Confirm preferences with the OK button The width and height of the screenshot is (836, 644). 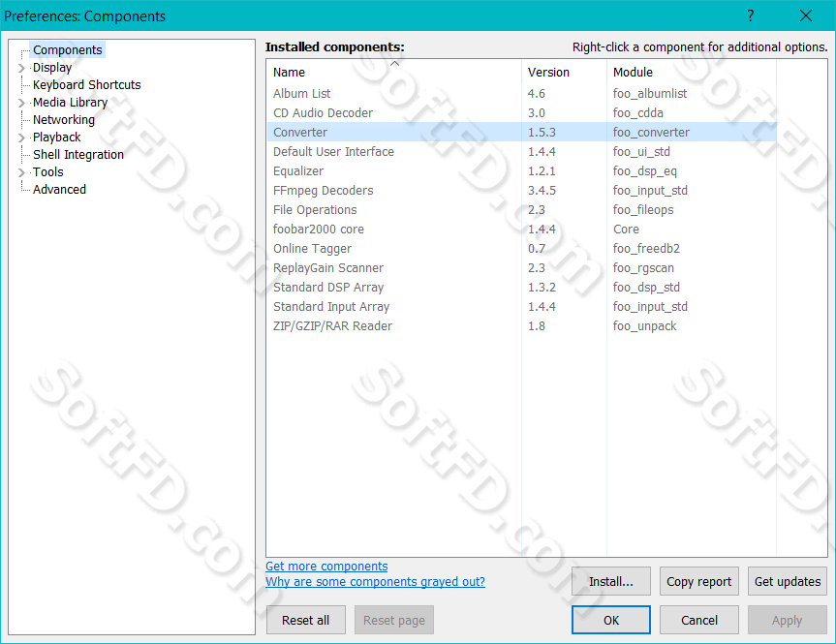click(611, 620)
